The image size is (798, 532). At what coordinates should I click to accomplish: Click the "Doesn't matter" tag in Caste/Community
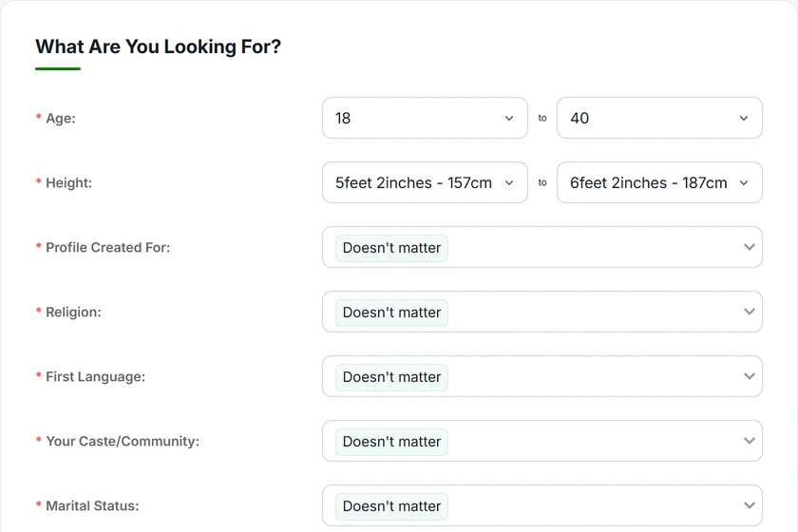click(x=391, y=442)
